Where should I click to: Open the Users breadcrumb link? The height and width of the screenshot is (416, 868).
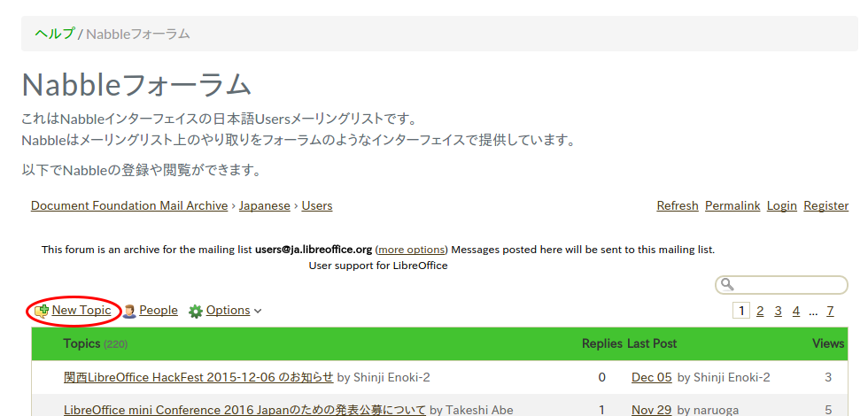(x=317, y=205)
